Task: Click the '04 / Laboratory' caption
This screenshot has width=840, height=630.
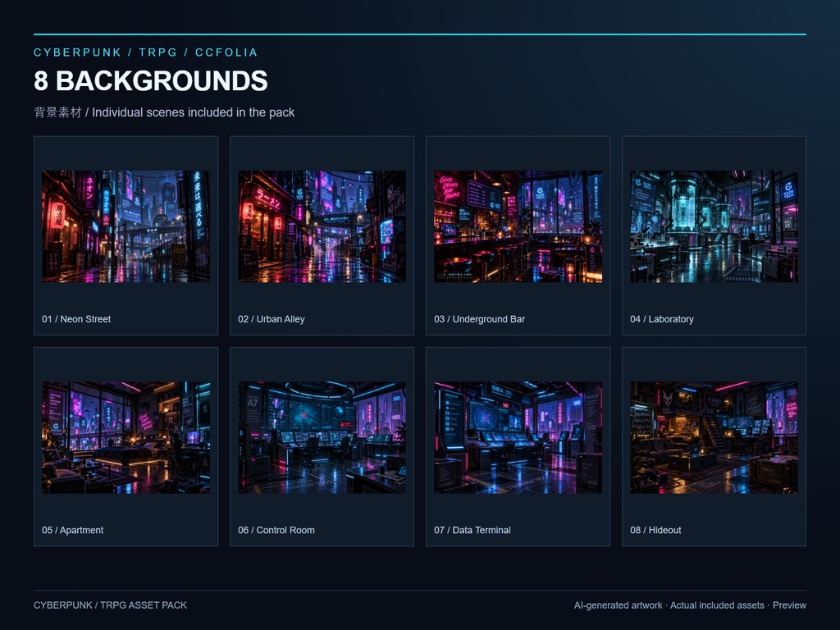Action: click(x=662, y=319)
